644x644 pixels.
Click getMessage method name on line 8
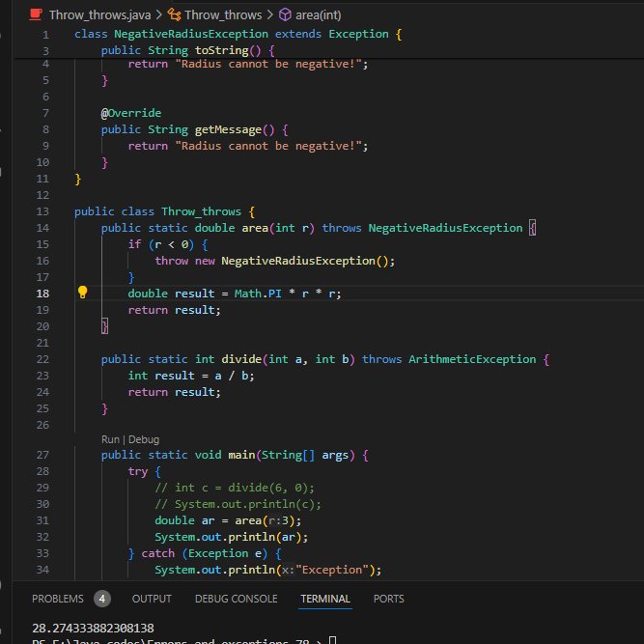[x=228, y=129]
